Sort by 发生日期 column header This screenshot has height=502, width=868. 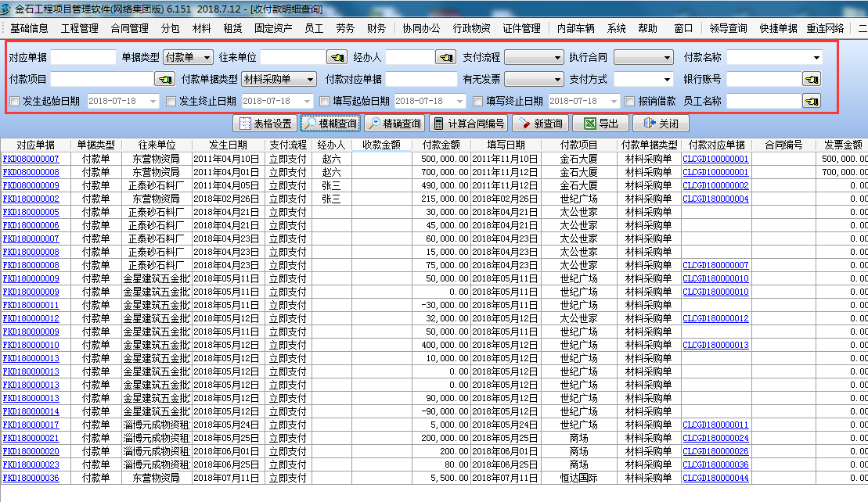pos(228,145)
